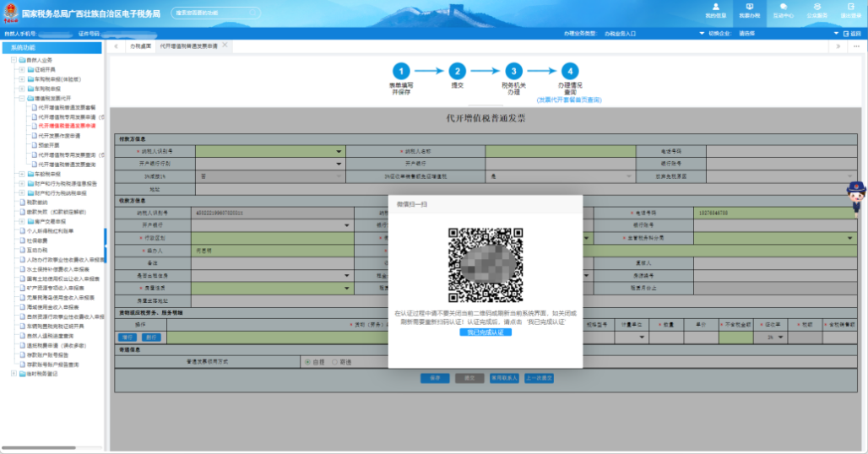
Task: Click 上一次提交 button
Action: point(540,378)
